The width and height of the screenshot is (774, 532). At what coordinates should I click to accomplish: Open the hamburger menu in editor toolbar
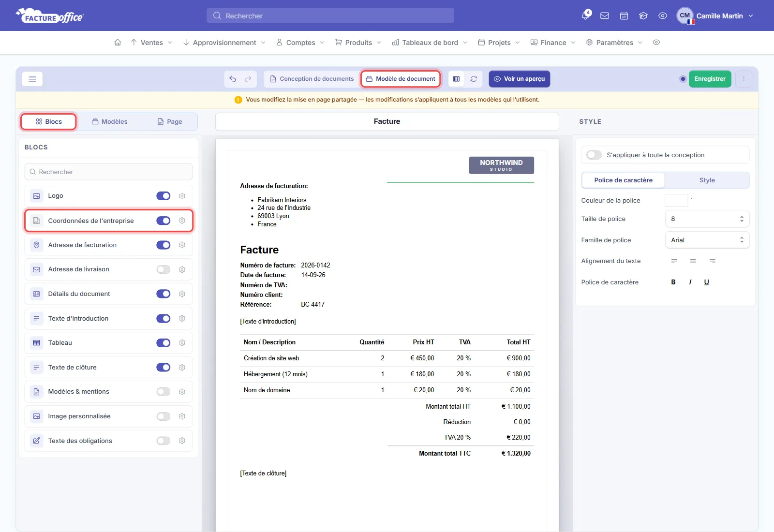[x=32, y=79]
